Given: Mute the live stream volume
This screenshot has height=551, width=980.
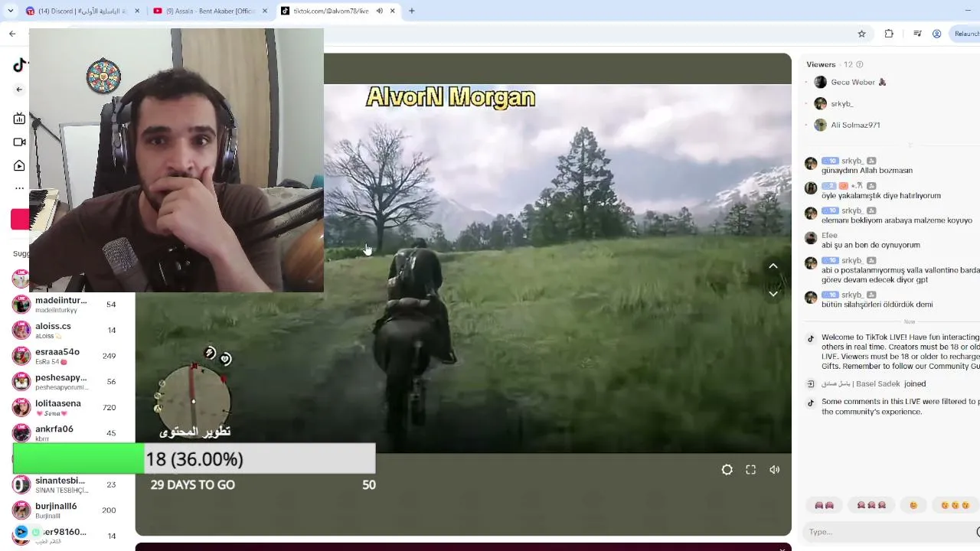Looking at the screenshot, I should pos(775,470).
